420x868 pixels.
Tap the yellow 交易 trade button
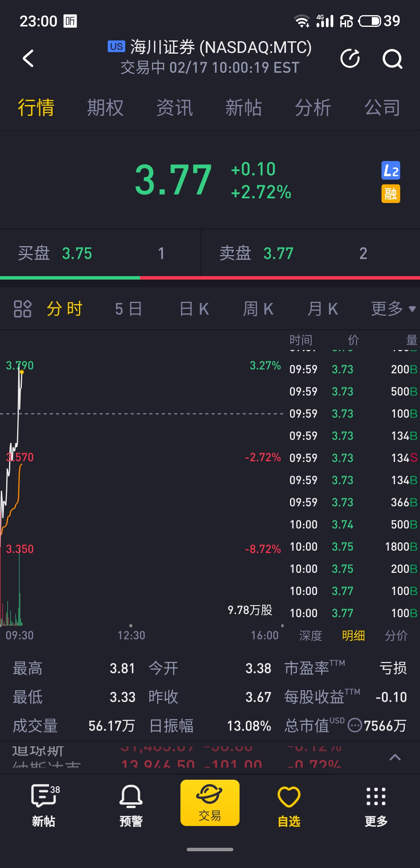(x=210, y=803)
